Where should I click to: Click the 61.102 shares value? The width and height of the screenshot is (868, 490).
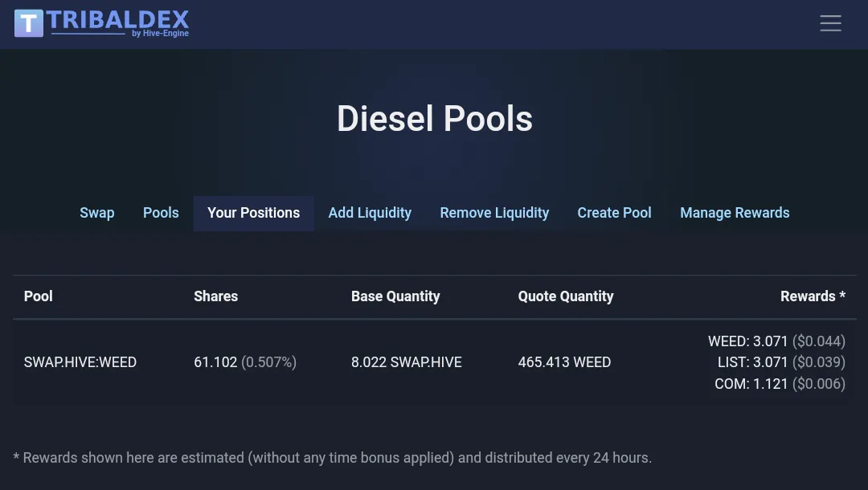[215, 362]
